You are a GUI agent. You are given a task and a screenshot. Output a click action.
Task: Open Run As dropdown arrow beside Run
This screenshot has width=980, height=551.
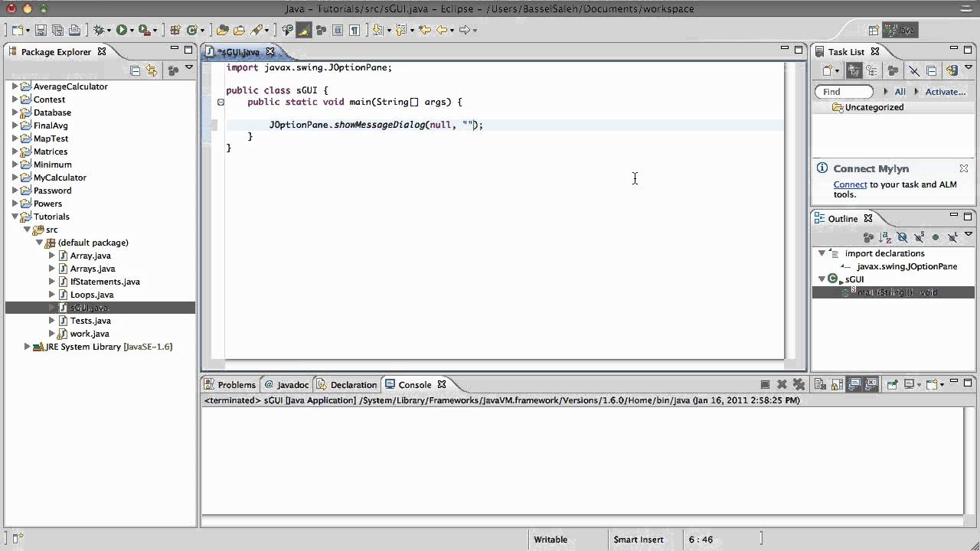[x=132, y=31]
